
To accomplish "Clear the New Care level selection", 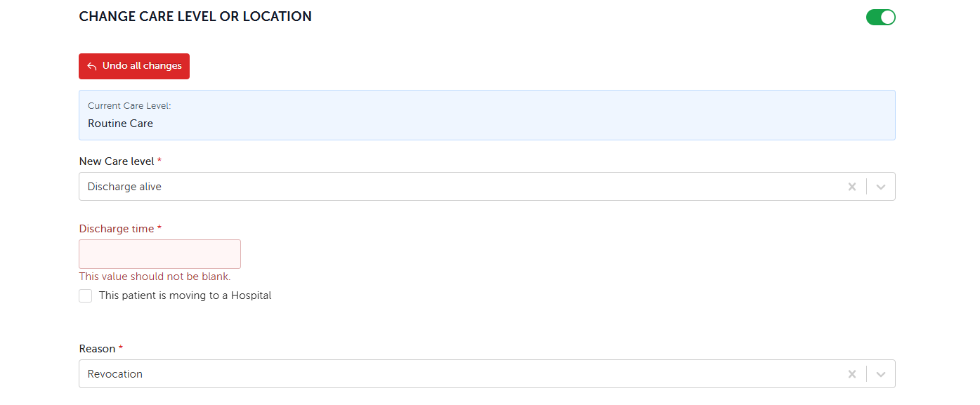I will [851, 187].
